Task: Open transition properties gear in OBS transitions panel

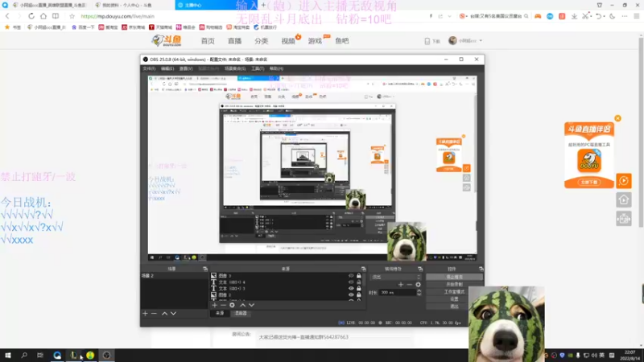Action: 418,285
